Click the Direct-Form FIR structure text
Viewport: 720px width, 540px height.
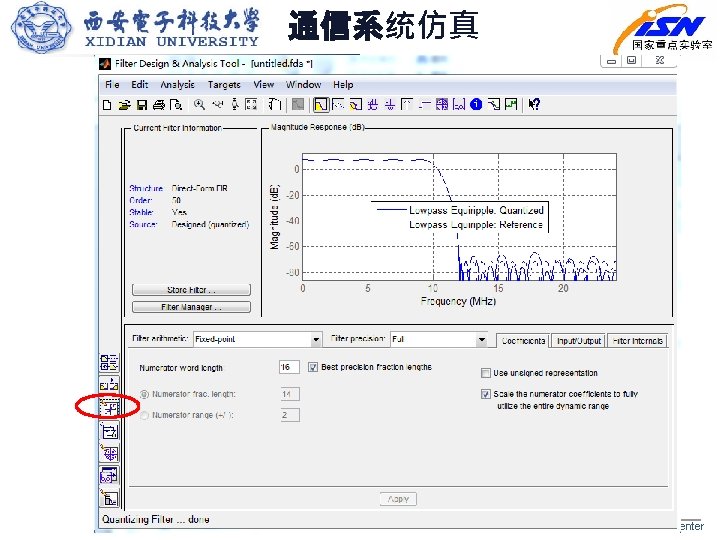coord(199,188)
